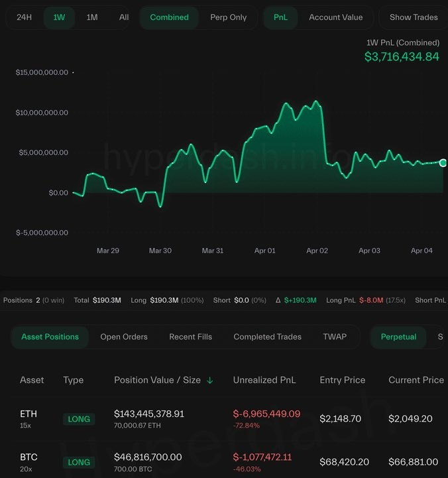Click the BTC asset row name
Image resolution: width=448 pixels, height=478 pixels.
click(x=28, y=457)
